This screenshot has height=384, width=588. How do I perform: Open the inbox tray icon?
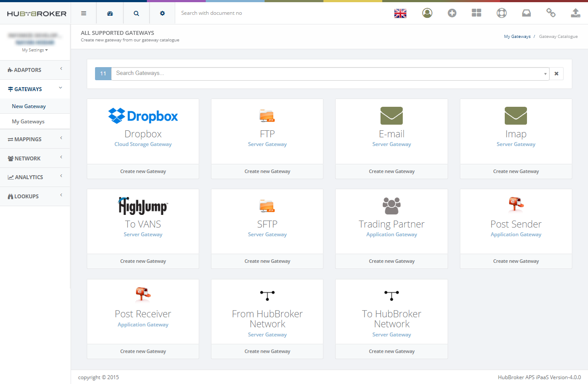coord(527,13)
